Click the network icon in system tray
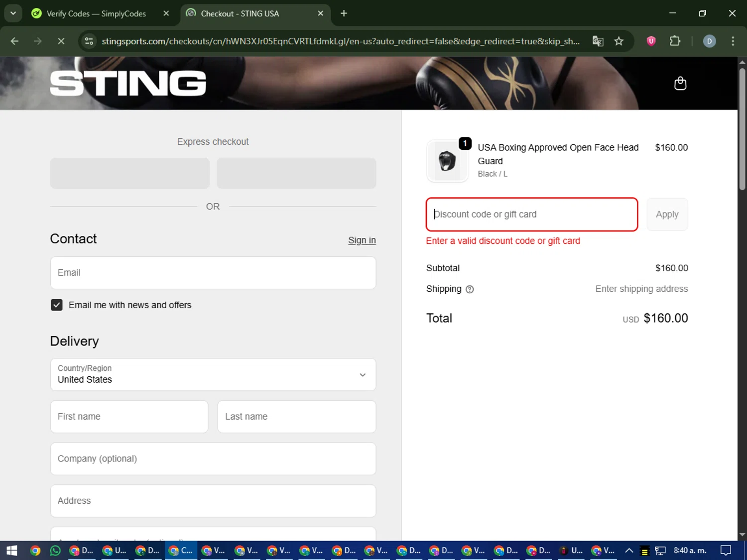This screenshot has width=747, height=560. point(660,551)
